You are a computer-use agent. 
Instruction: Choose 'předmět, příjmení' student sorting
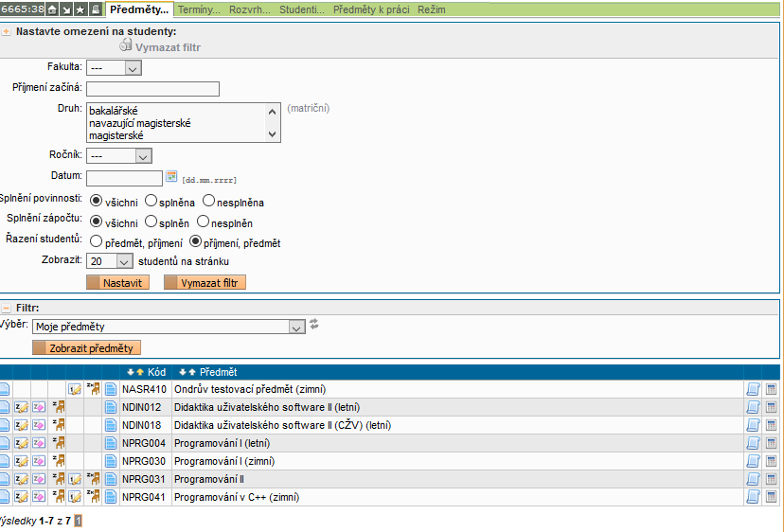(x=96, y=242)
